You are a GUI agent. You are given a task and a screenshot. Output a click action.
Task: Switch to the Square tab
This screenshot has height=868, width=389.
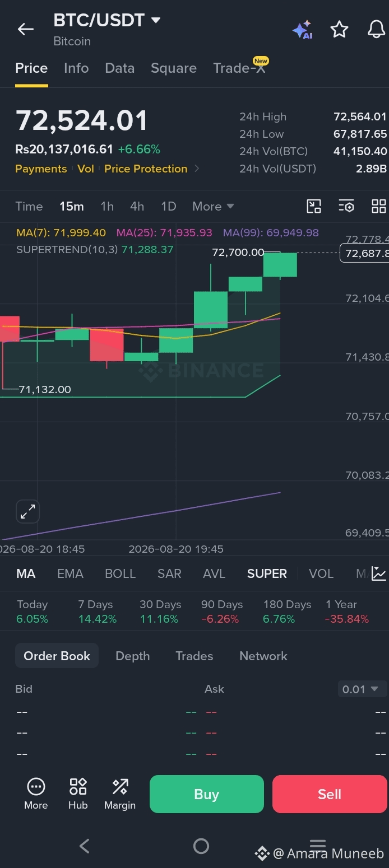pos(174,68)
